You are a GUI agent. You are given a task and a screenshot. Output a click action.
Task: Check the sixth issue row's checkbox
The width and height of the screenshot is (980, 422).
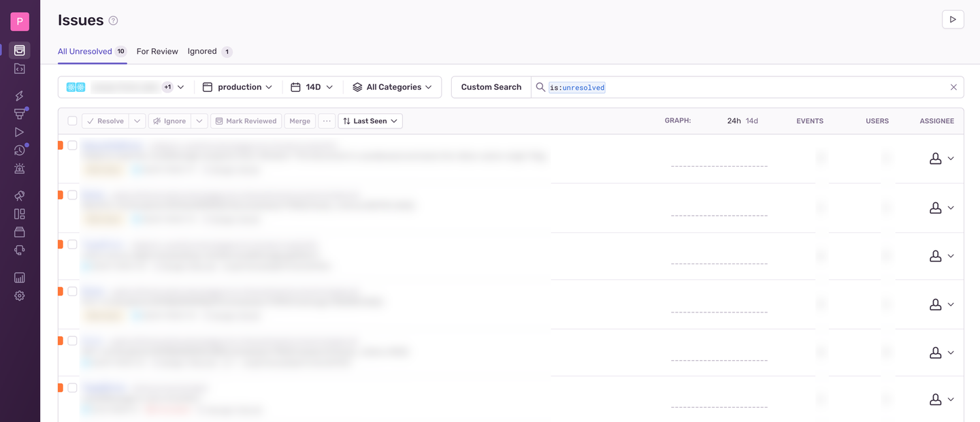click(x=72, y=388)
